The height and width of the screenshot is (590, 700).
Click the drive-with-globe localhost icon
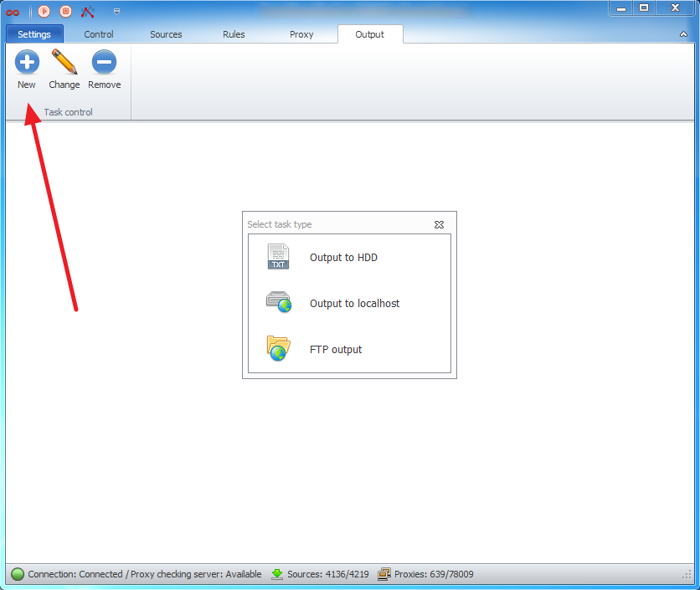point(279,301)
